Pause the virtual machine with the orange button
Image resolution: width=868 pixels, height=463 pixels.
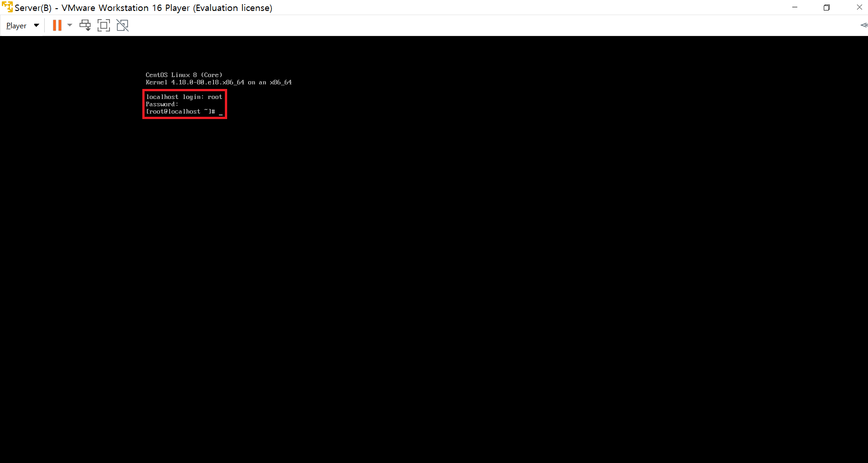point(57,26)
